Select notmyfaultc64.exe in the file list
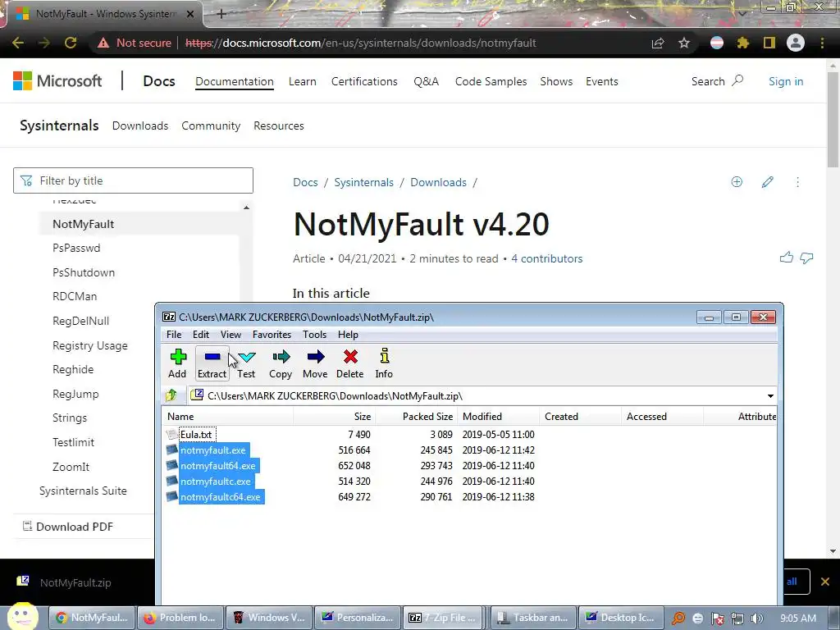This screenshot has height=630, width=840. pos(220,496)
